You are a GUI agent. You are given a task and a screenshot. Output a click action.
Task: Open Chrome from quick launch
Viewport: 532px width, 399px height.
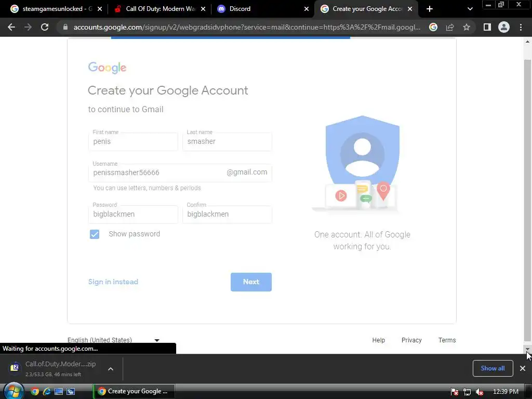pos(35,392)
